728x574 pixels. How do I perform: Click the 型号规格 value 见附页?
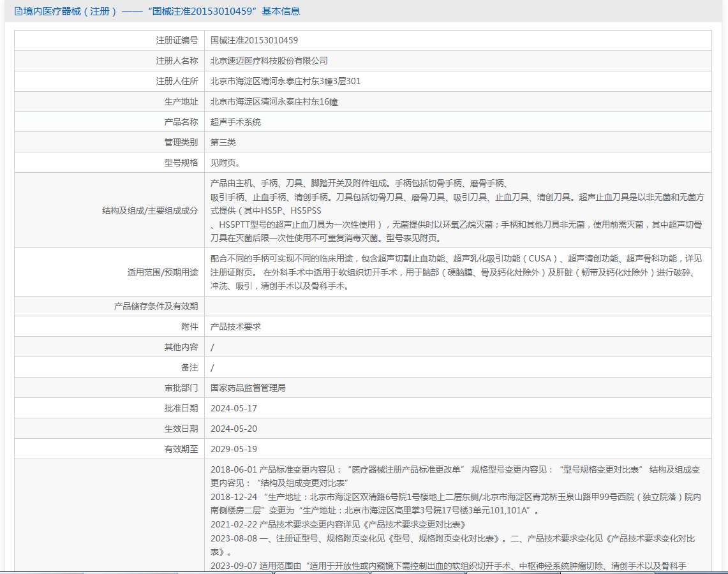[x=225, y=163]
